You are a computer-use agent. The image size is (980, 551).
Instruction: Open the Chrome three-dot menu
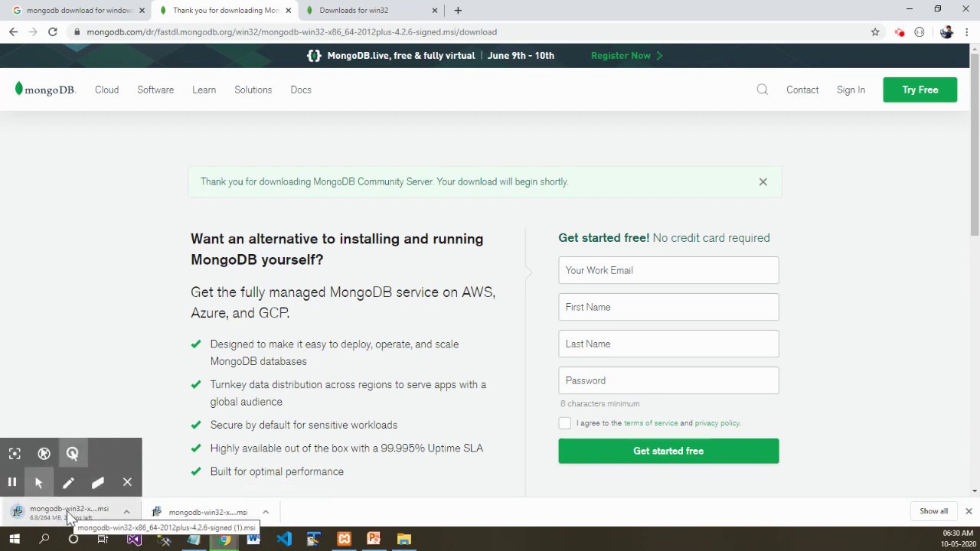(x=967, y=32)
